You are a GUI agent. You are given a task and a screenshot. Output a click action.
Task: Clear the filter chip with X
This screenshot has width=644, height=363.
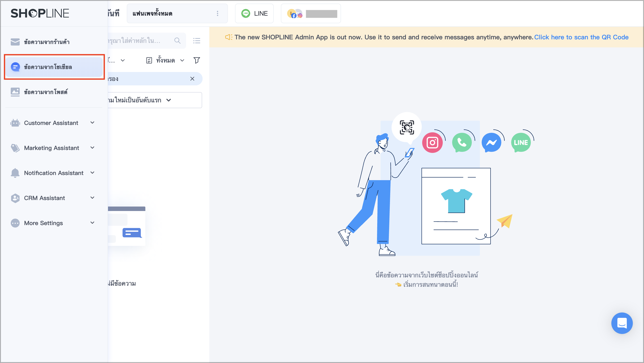click(x=192, y=79)
